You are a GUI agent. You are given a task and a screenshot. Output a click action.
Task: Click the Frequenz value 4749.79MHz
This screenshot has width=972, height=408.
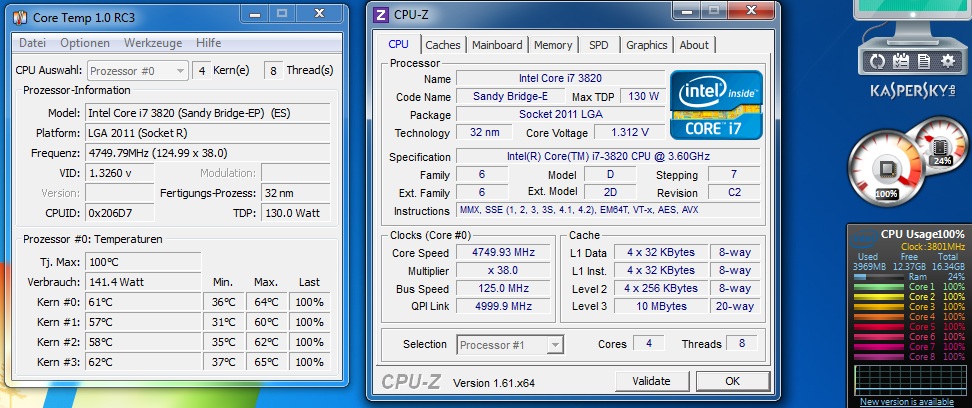click(x=207, y=153)
